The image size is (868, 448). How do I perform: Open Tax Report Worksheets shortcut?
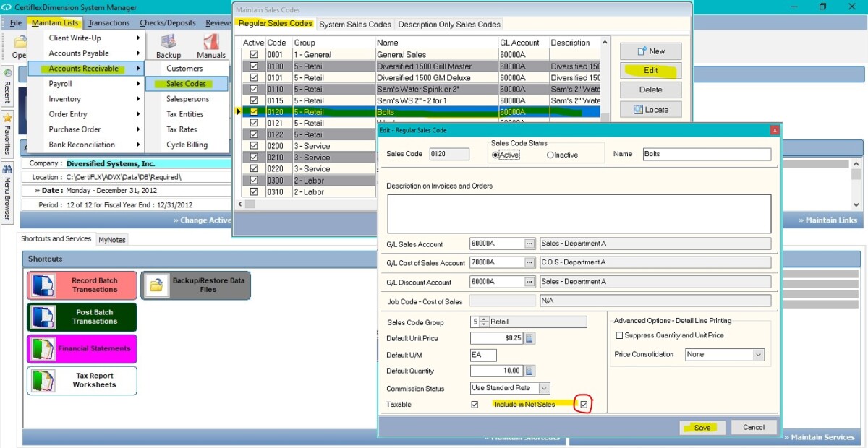click(x=82, y=381)
